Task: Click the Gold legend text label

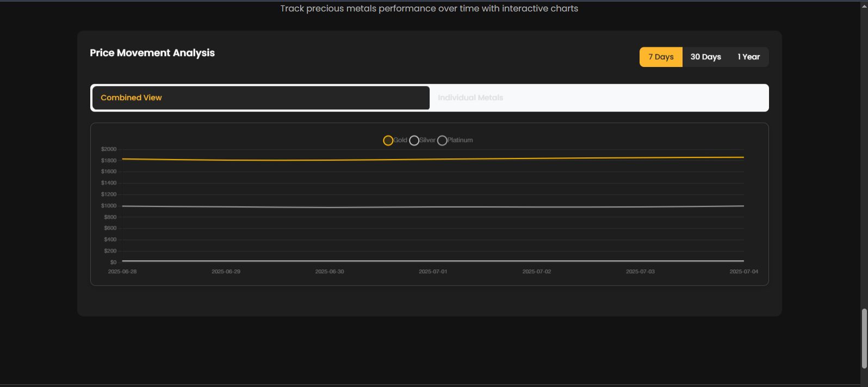Action: [400, 140]
